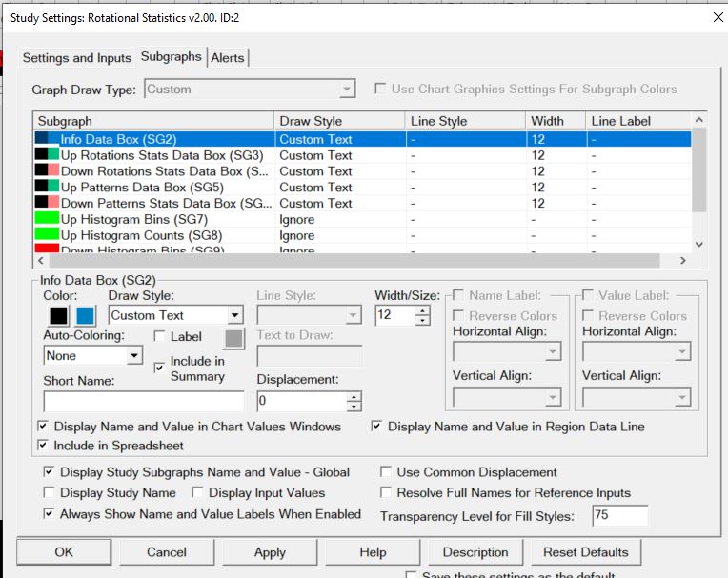Click the primary black color swatch
This screenshot has height=578, width=728.
tap(59, 315)
